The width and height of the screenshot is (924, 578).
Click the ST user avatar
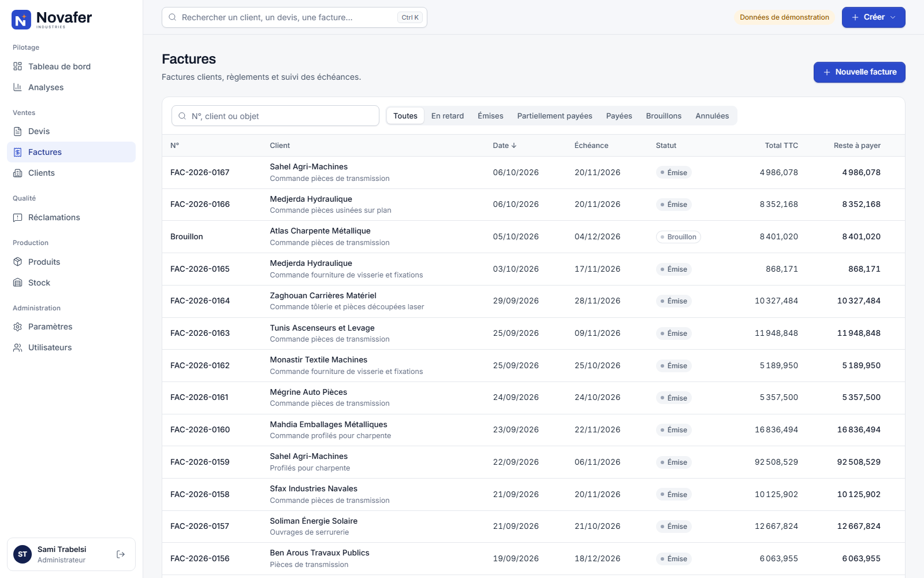23,554
